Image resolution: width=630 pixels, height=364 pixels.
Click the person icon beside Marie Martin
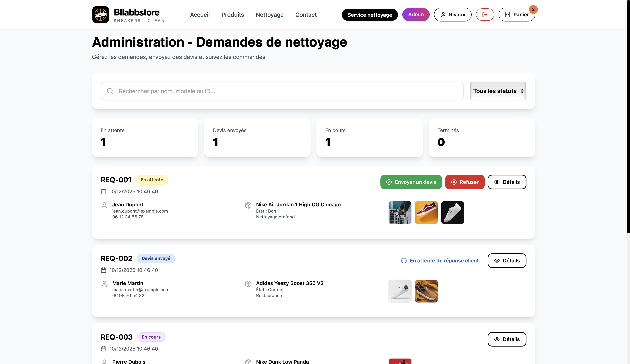(x=104, y=284)
